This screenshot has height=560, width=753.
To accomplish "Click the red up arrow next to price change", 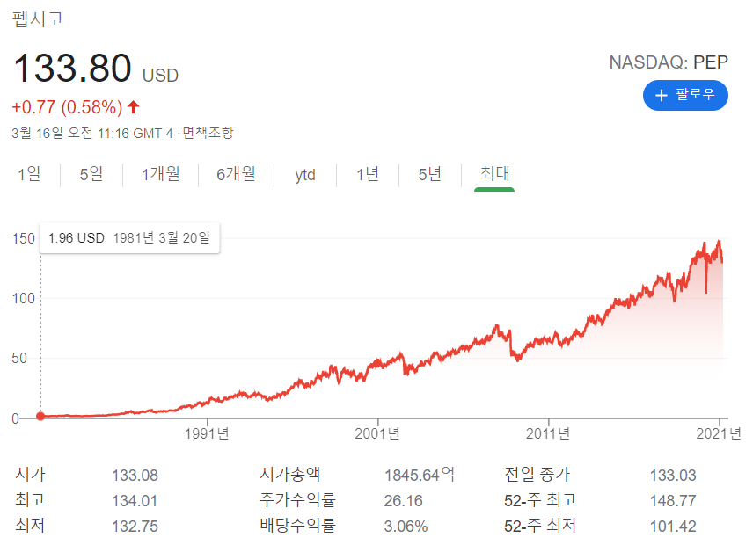I will pos(134,106).
